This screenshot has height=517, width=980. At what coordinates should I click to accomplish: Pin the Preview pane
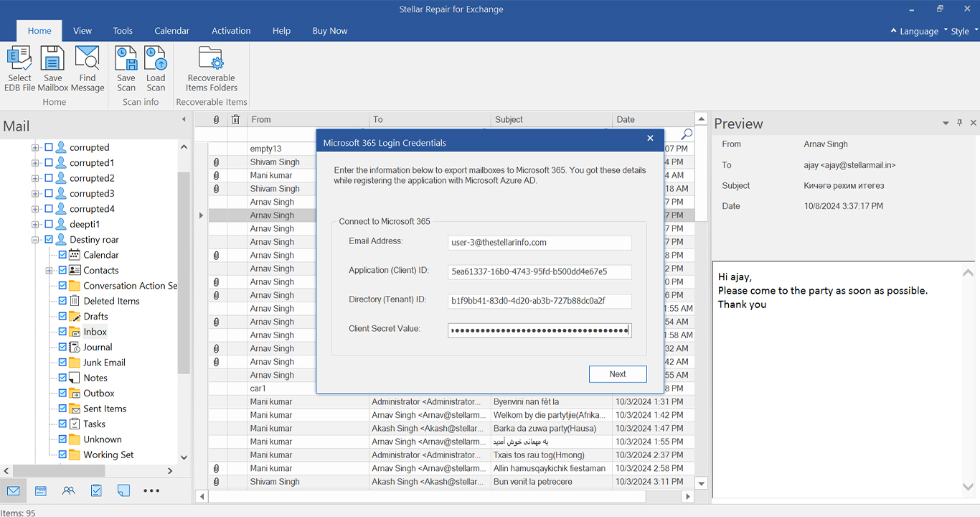coord(960,124)
